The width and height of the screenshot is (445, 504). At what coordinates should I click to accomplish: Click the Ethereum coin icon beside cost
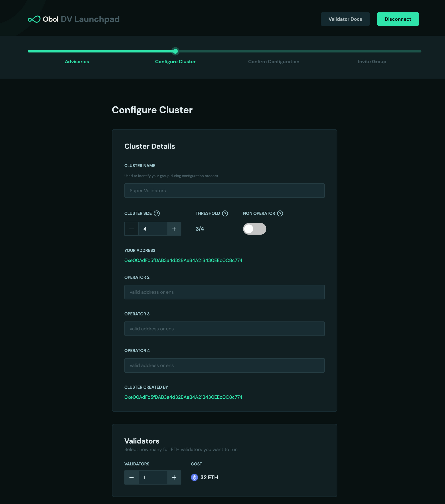pos(194,477)
